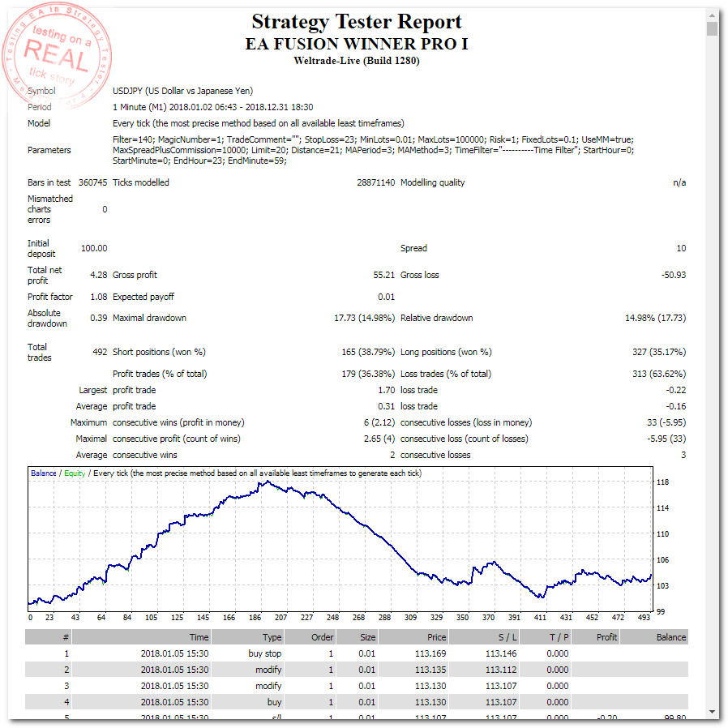This screenshot has height=728, width=728.
Task: Click 'modify' type in row 3
Action: point(268,686)
